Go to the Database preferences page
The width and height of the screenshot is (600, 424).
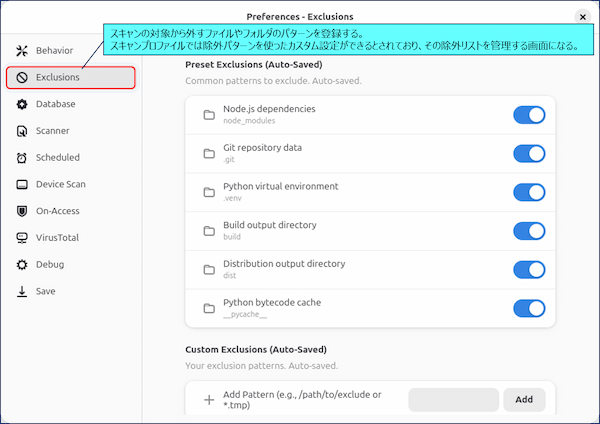click(x=71, y=104)
